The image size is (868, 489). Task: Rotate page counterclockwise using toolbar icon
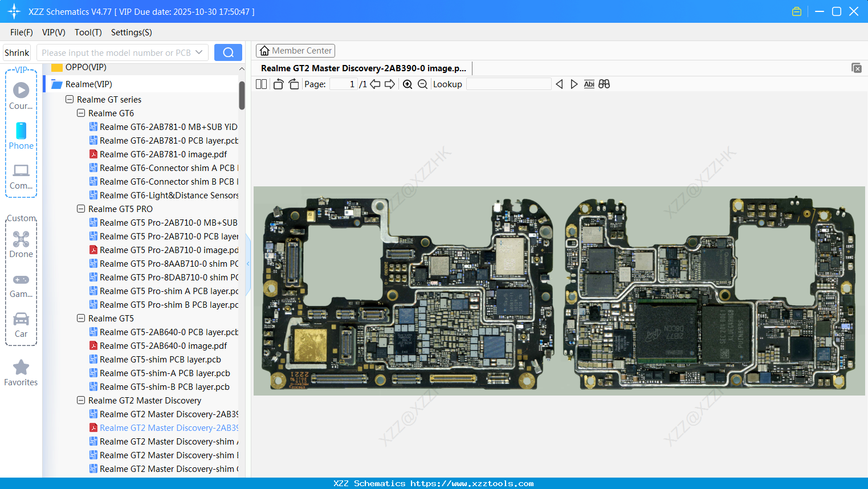click(x=278, y=84)
